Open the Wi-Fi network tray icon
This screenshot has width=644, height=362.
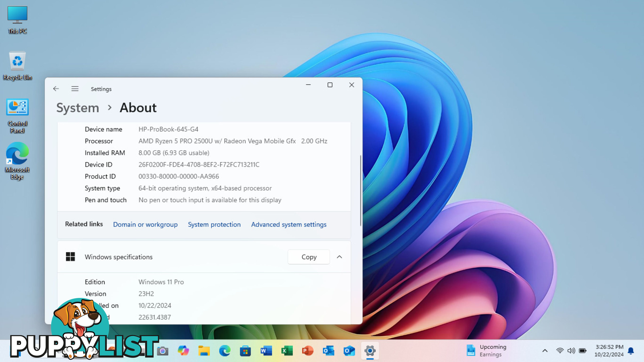[560, 351]
